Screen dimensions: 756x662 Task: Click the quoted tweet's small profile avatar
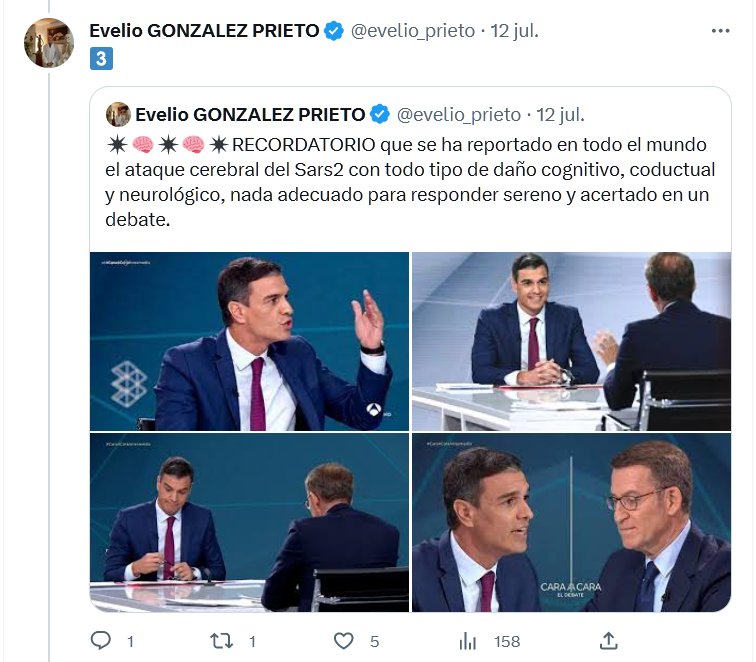[x=117, y=113]
